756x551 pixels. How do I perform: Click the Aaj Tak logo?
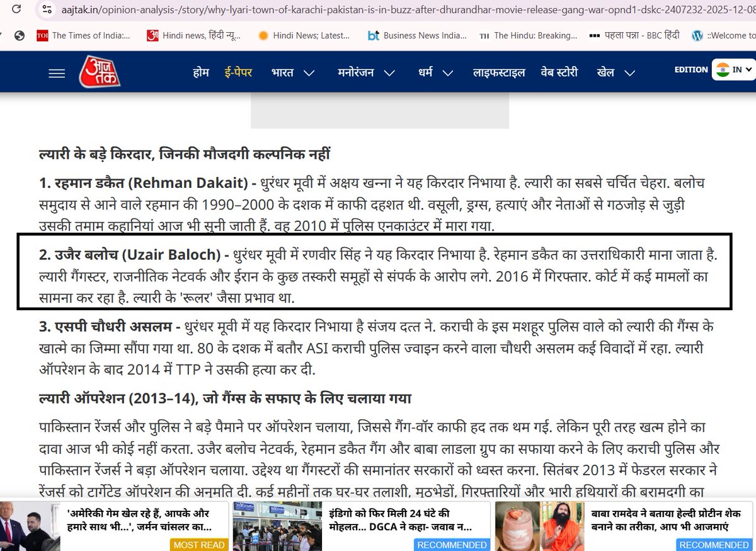[x=100, y=71]
